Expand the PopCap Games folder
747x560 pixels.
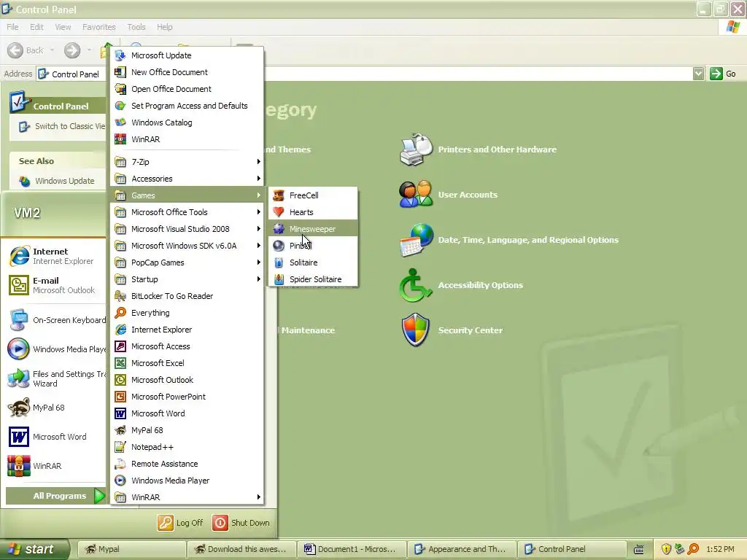tap(187, 262)
